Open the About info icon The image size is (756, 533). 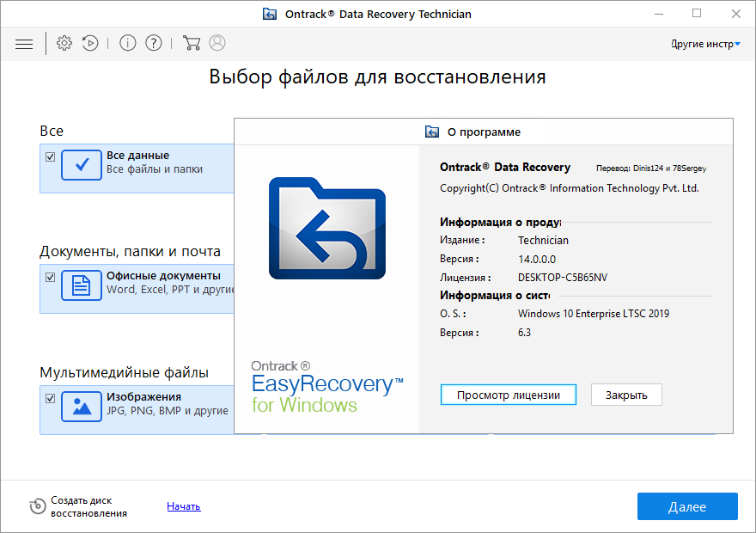click(x=128, y=43)
